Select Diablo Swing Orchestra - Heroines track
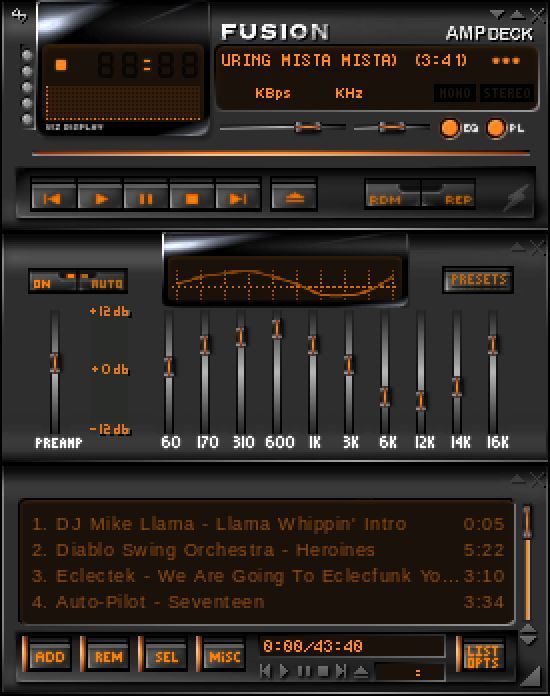The height and width of the screenshot is (696, 550). click(268, 550)
